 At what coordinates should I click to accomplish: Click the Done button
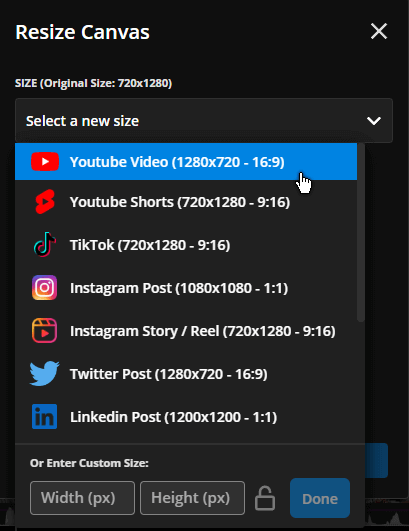click(x=320, y=498)
